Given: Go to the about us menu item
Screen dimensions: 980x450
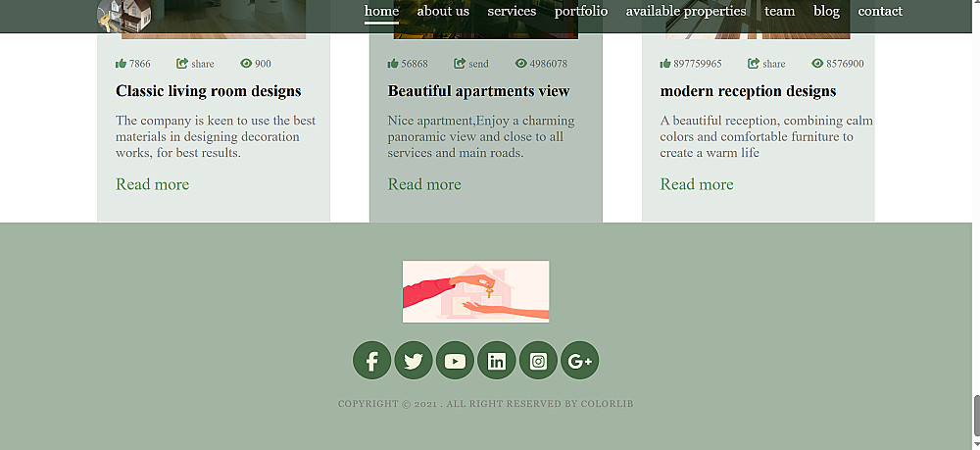Looking at the screenshot, I should (443, 11).
